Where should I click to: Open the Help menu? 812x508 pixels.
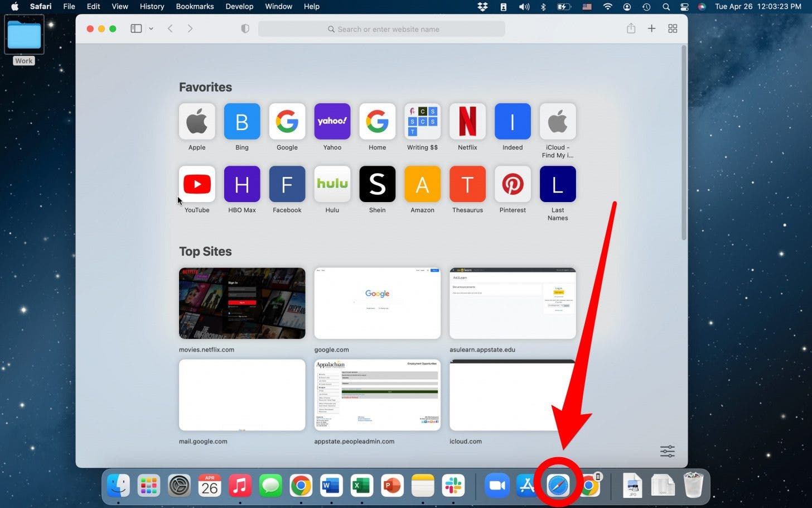[312, 7]
